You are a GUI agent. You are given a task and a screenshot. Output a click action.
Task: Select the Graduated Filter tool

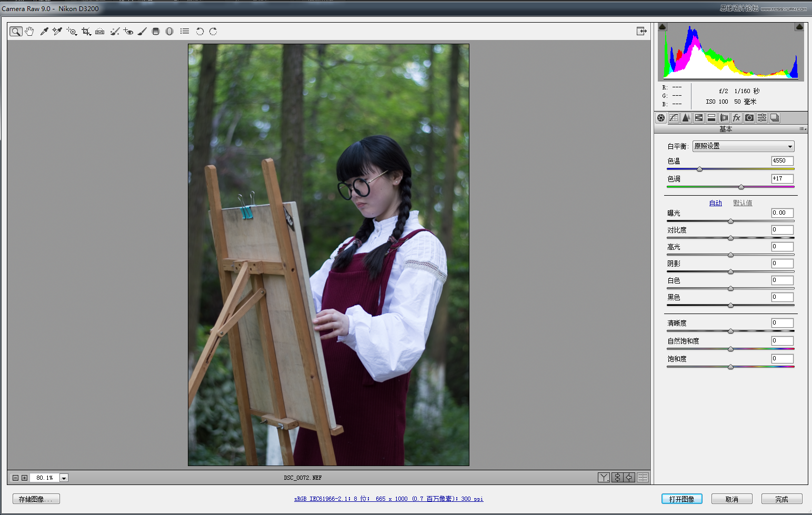pyautogui.click(x=156, y=32)
